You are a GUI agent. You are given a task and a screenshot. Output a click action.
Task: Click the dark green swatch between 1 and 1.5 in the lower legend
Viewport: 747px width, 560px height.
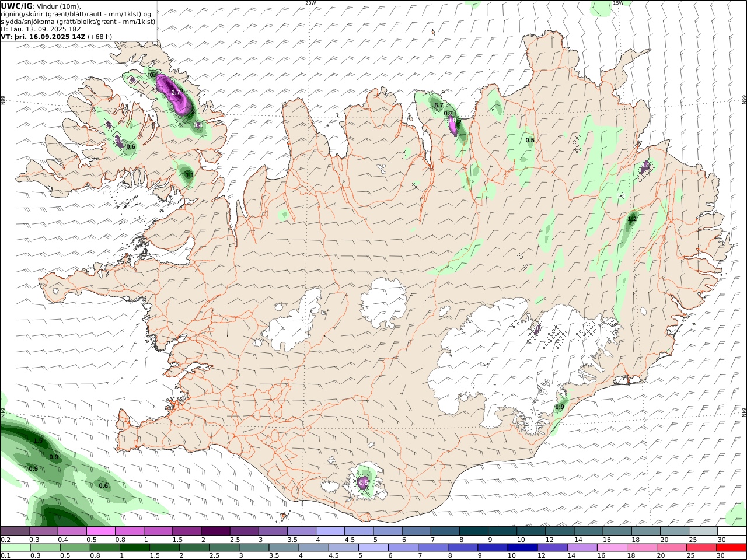click(x=135, y=548)
